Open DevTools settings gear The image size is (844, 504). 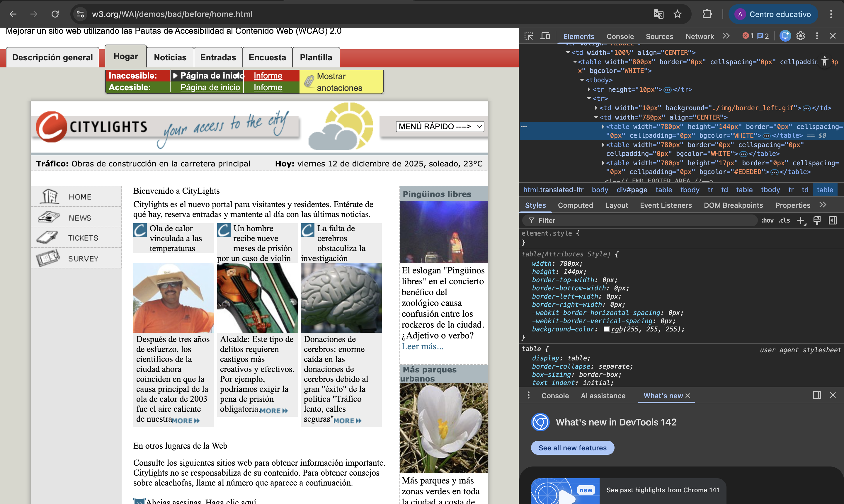[x=801, y=36]
